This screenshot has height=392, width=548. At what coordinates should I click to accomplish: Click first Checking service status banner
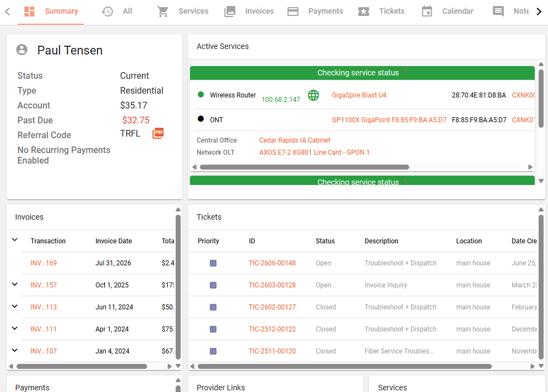tap(362, 73)
